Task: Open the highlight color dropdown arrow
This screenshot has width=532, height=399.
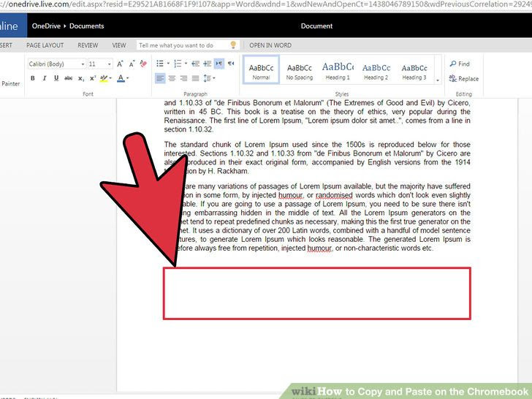Action: coord(110,78)
